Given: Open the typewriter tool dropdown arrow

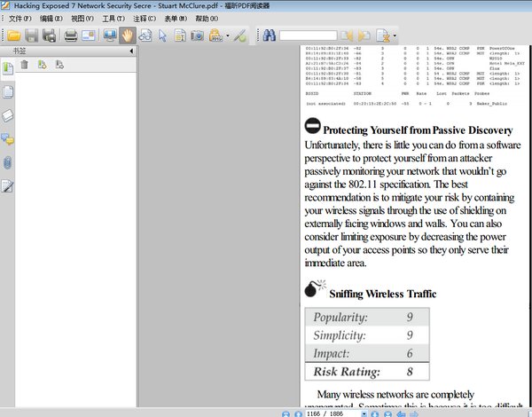Looking at the screenshot, I should click(227, 35).
